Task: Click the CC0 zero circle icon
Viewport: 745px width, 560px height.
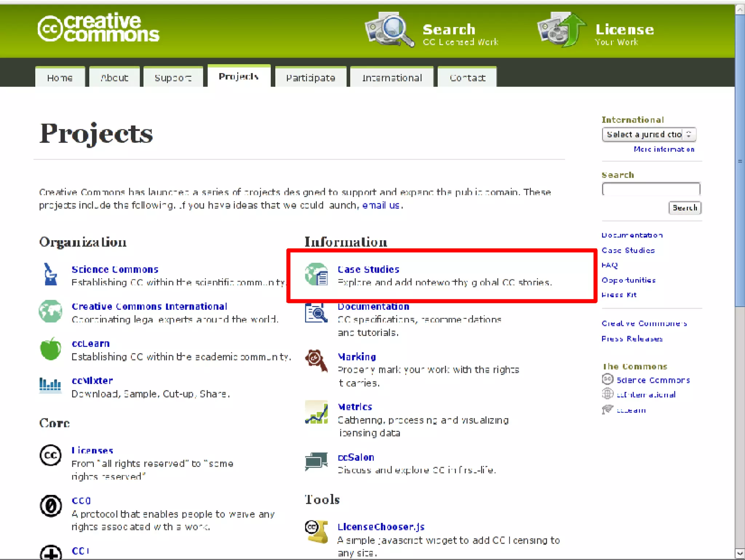Action: [50, 506]
